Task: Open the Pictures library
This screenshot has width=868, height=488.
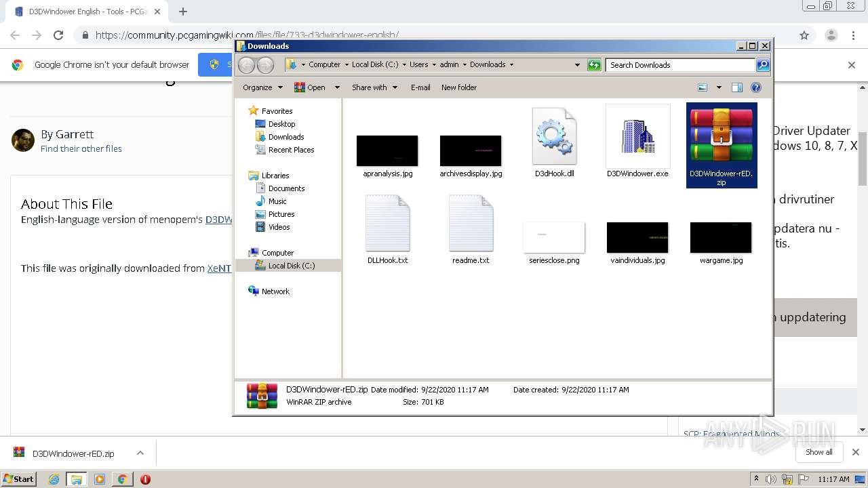Action: pyautogui.click(x=281, y=214)
